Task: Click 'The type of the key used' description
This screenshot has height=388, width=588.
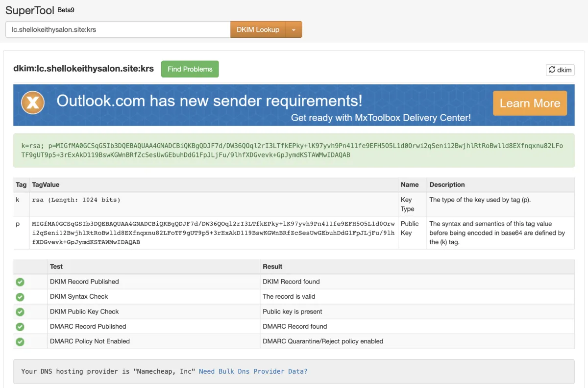Action: (480, 200)
